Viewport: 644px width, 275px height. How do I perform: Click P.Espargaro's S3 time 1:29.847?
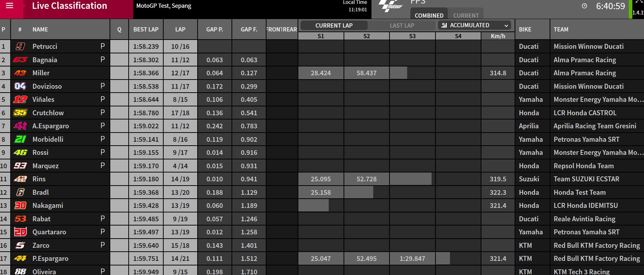(x=412, y=258)
